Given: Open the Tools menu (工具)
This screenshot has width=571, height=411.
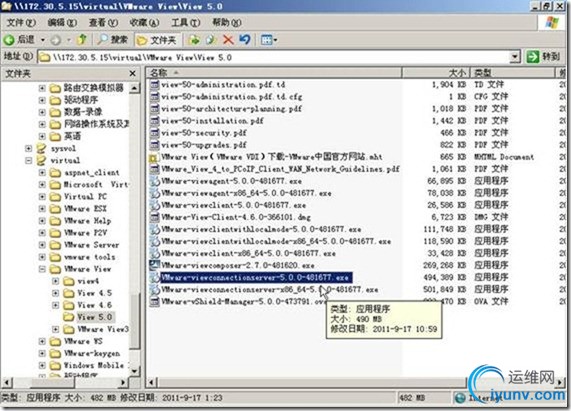Looking at the screenshot, I should (x=186, y=23).
